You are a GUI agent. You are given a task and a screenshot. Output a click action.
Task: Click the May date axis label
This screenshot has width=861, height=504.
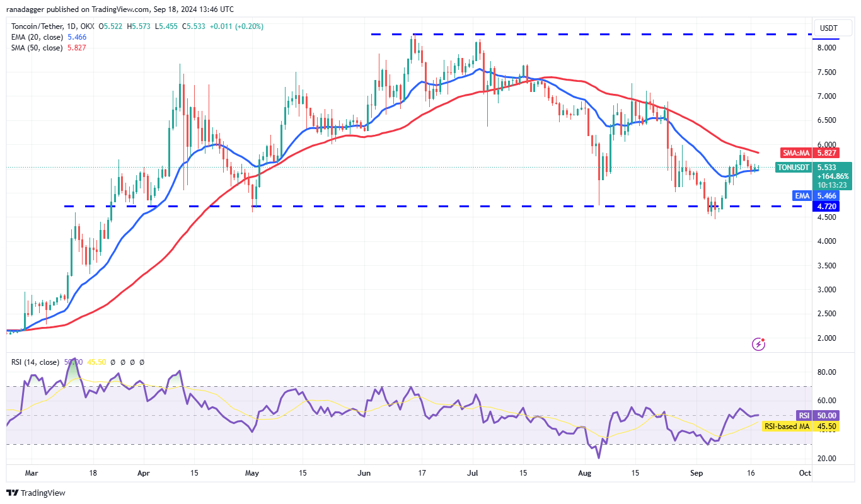(252, 472)
